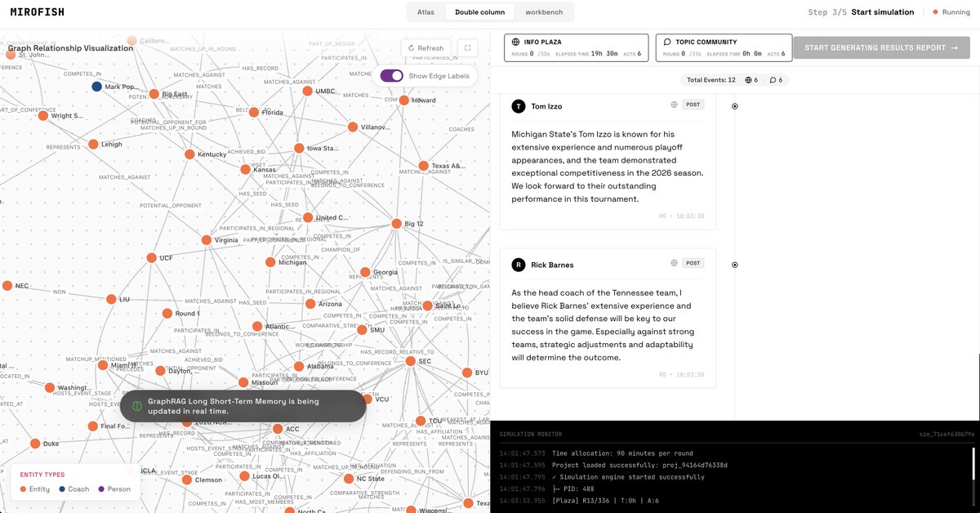Click the POST tag on Rick Barnes card

[693, 263]
